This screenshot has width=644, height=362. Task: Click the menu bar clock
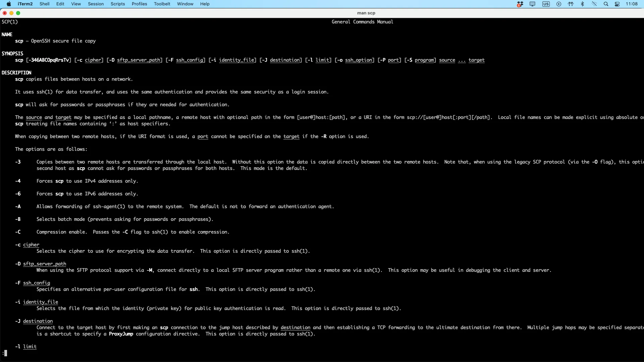pos(632,4)
